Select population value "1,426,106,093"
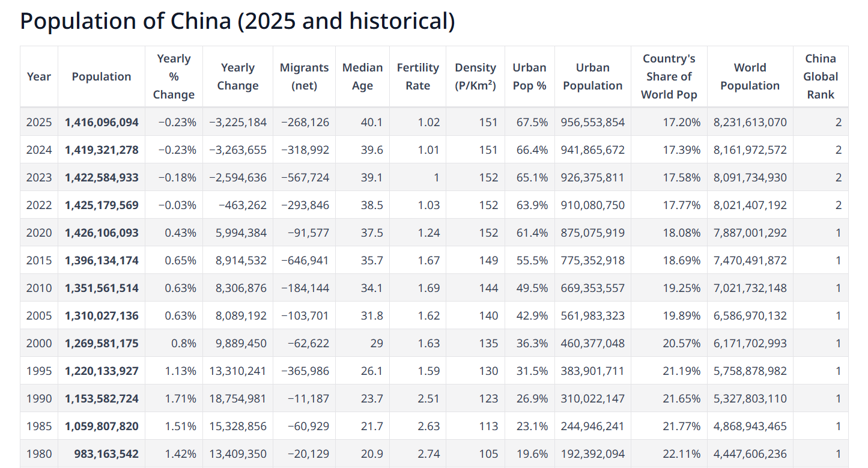868x468 pixels. pyautogui.click(x=102, y=233)
